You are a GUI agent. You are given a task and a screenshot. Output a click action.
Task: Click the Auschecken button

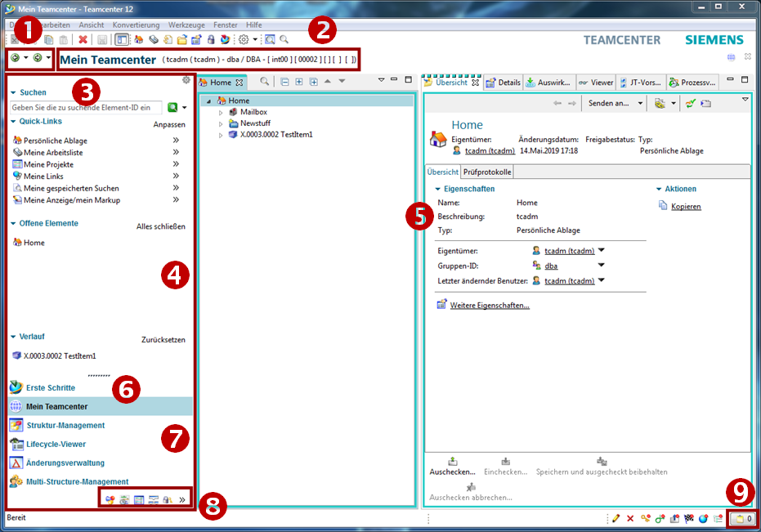pyautogui.click(x=452, y=472)
